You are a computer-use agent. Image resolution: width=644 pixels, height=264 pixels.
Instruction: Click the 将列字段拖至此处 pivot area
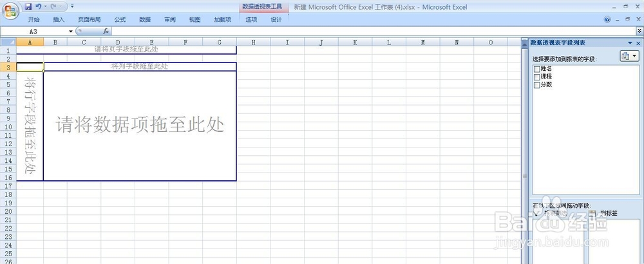(140, 66)
